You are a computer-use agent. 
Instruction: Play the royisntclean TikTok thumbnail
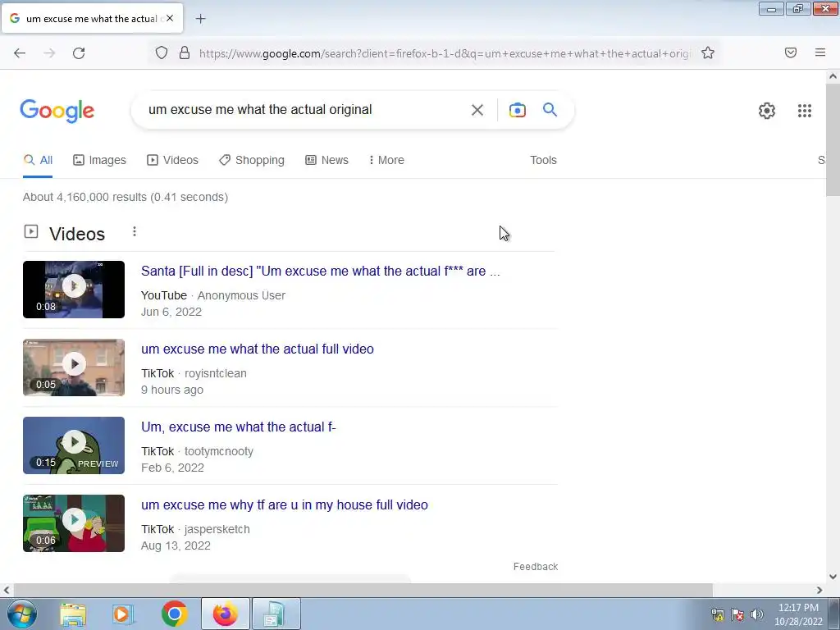74,367
